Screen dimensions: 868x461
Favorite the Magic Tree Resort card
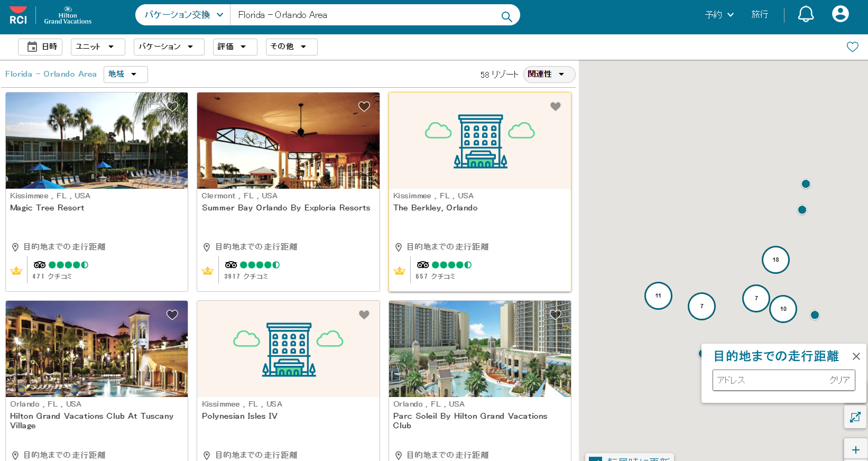172,106
